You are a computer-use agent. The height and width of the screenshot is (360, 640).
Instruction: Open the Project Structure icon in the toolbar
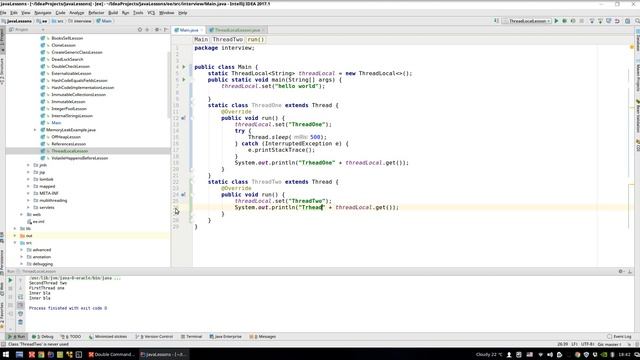tap(627, 21)
